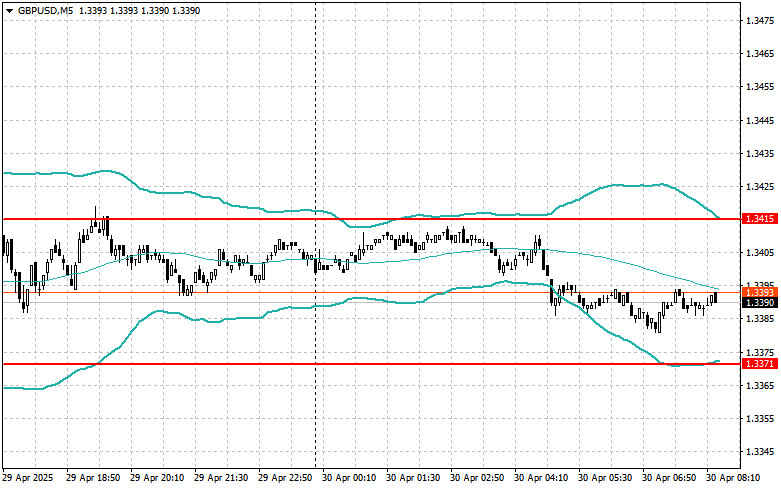
Task: Select the orange horizontal line at 1.3393
Action: pos(371,292)
